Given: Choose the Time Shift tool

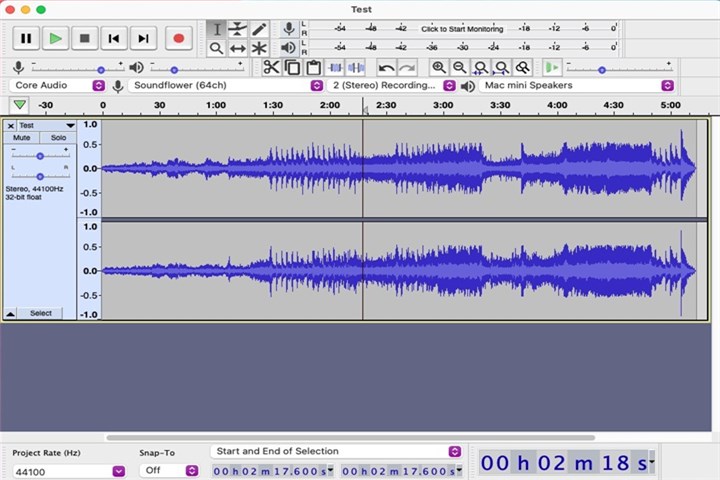Looking at the screenshot, I should [x=238, y=48].
